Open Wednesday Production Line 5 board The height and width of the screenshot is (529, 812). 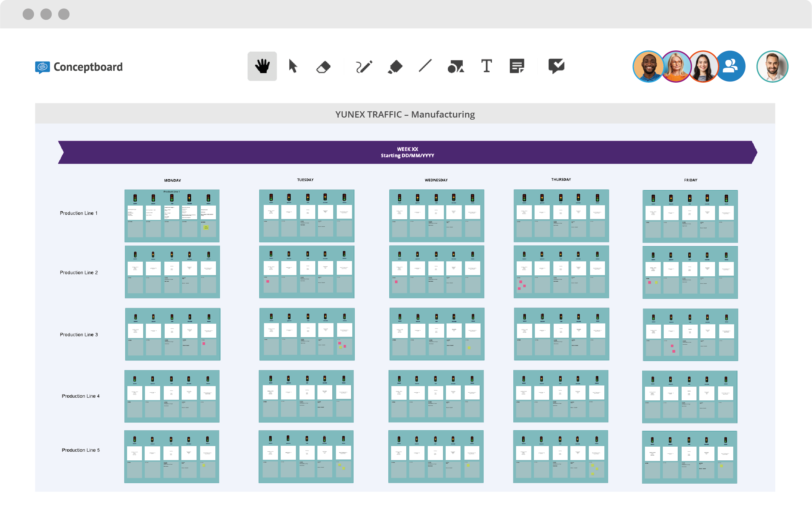click(436, 456)
